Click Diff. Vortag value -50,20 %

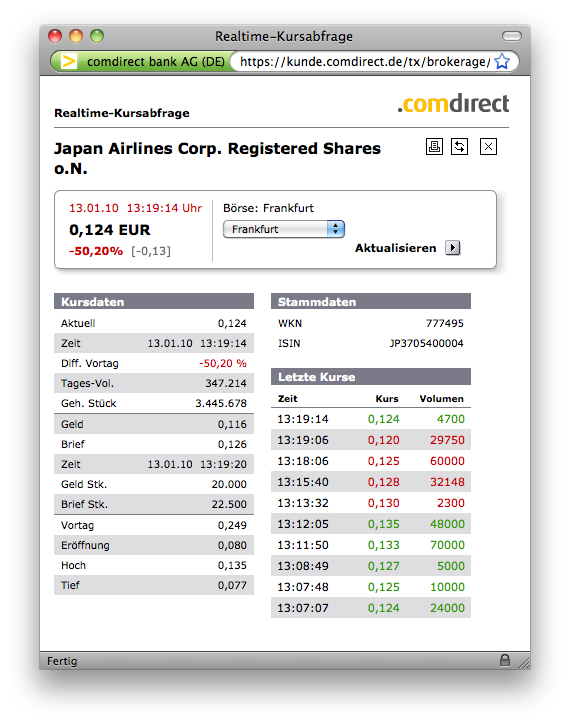point(223,363)
